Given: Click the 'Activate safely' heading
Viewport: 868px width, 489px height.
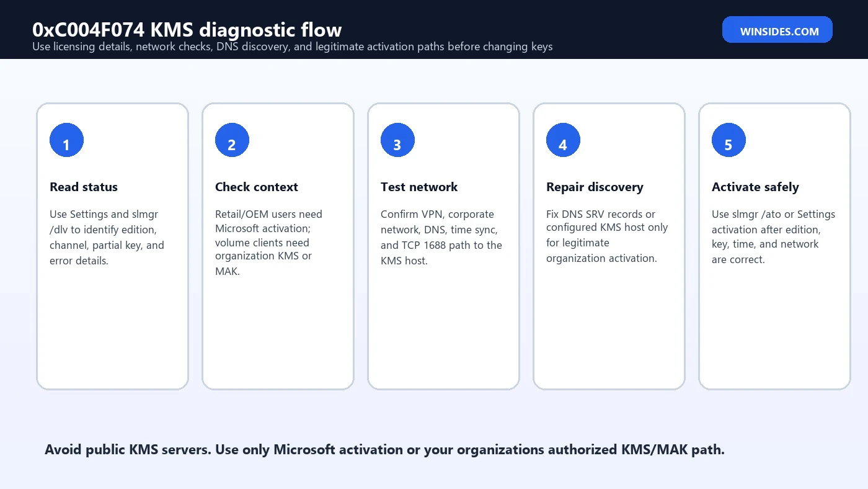Looking at the screenshot, I should 755,187.
